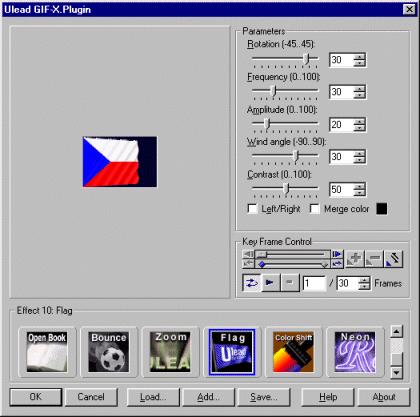The width and height of the screenshot is (420, 417).
Task: Click the Load... button
Action: tap(153, 397)
